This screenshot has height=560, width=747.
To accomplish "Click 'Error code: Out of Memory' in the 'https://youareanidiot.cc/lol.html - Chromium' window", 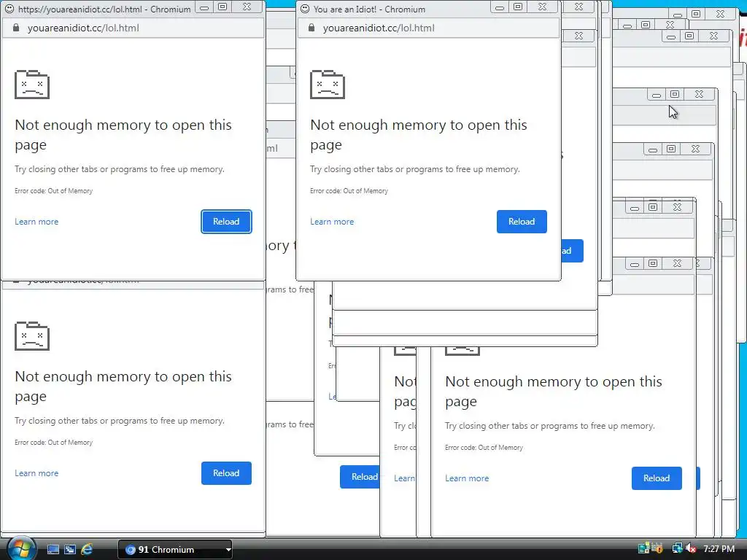I will [x=53, y=190].
